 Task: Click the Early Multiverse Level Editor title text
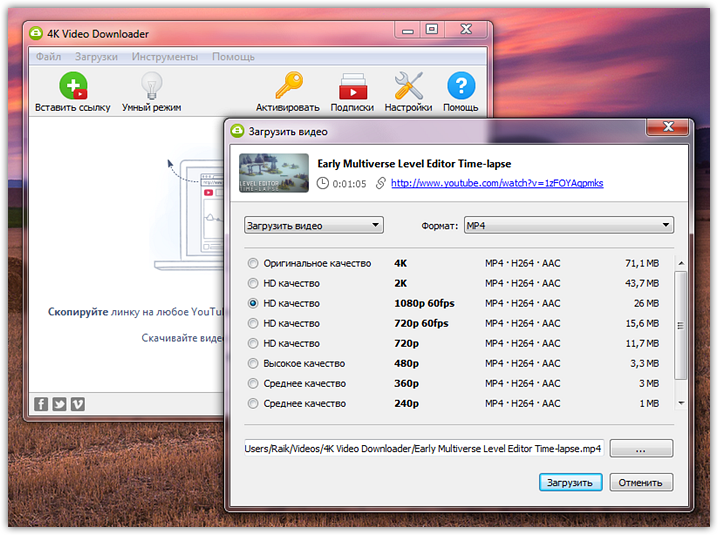pyautogui.click(x=414, y=164)
